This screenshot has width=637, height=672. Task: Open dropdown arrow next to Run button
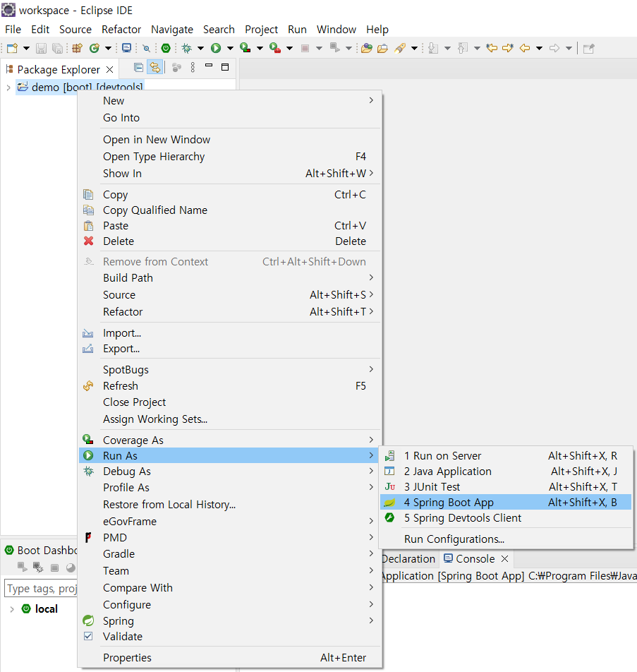[230, 48]
